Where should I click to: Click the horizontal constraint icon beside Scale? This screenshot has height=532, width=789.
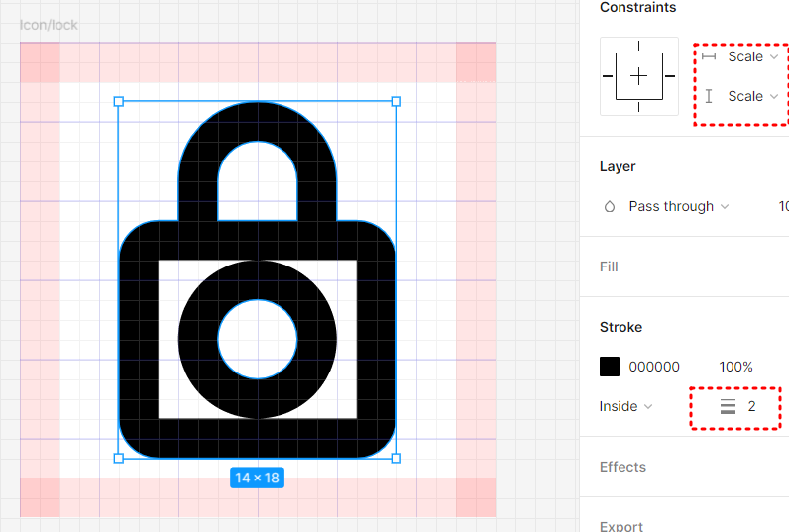point(709,56)
